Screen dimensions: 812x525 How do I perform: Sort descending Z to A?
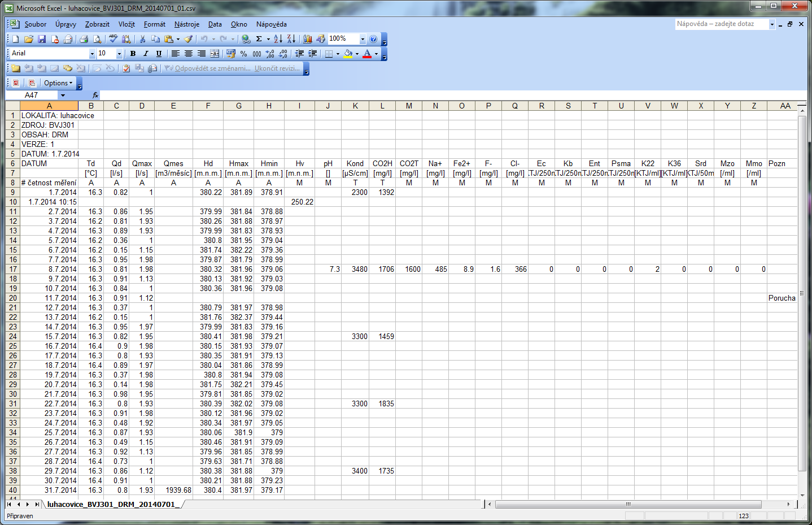[x=291, y=39]
